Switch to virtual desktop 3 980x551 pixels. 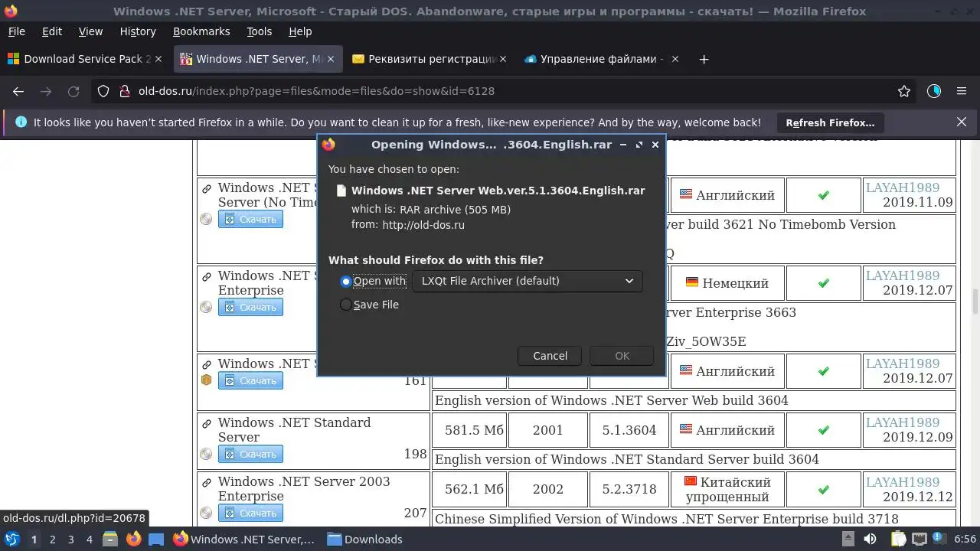pos(70,540)
